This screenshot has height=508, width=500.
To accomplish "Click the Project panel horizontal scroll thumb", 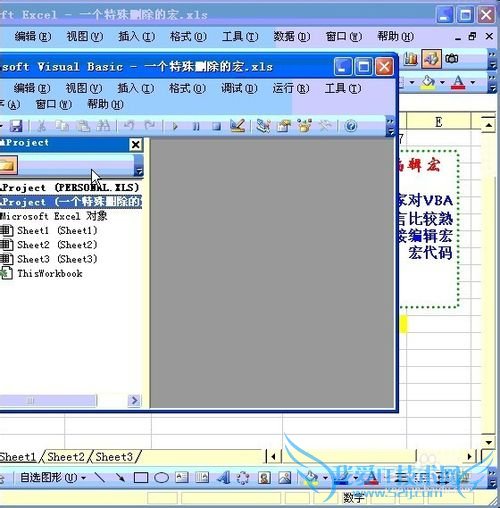I will [x=48, y=401].
